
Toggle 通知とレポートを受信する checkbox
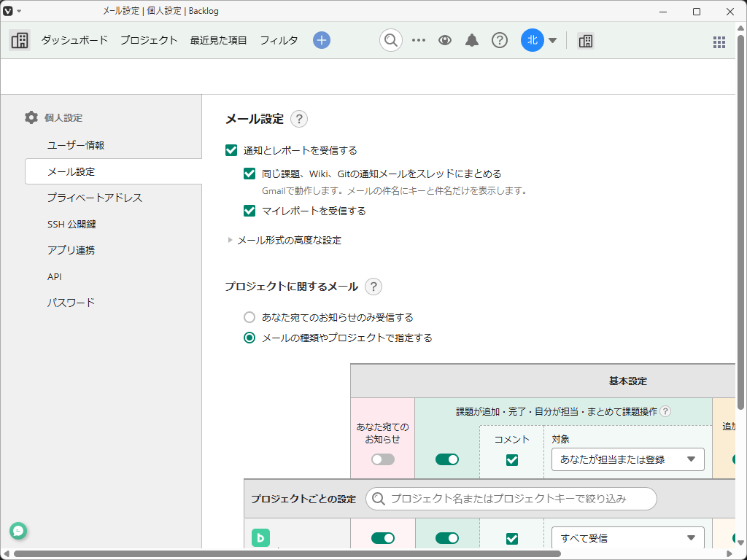pos(231,150)
